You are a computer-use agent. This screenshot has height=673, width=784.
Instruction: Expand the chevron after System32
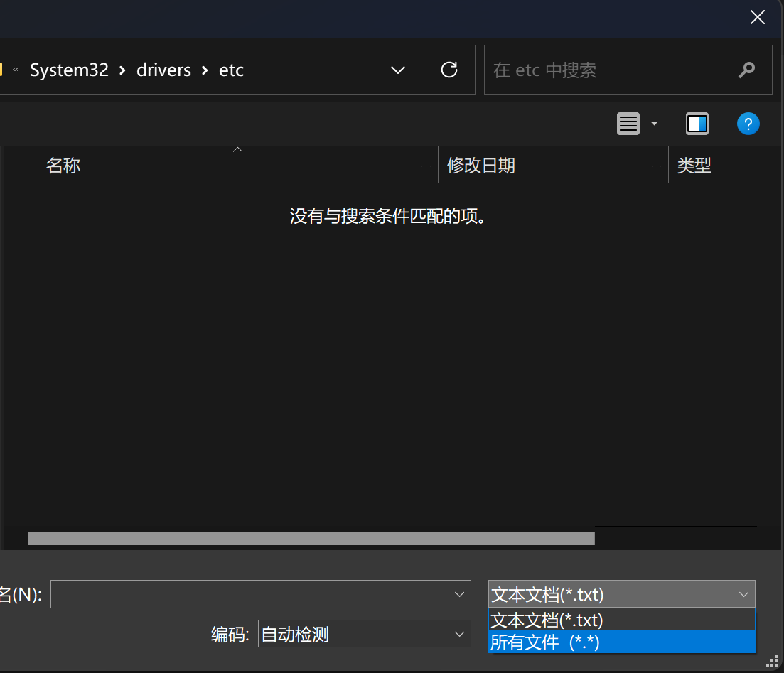pyautogui.click(x=123, y=70)
